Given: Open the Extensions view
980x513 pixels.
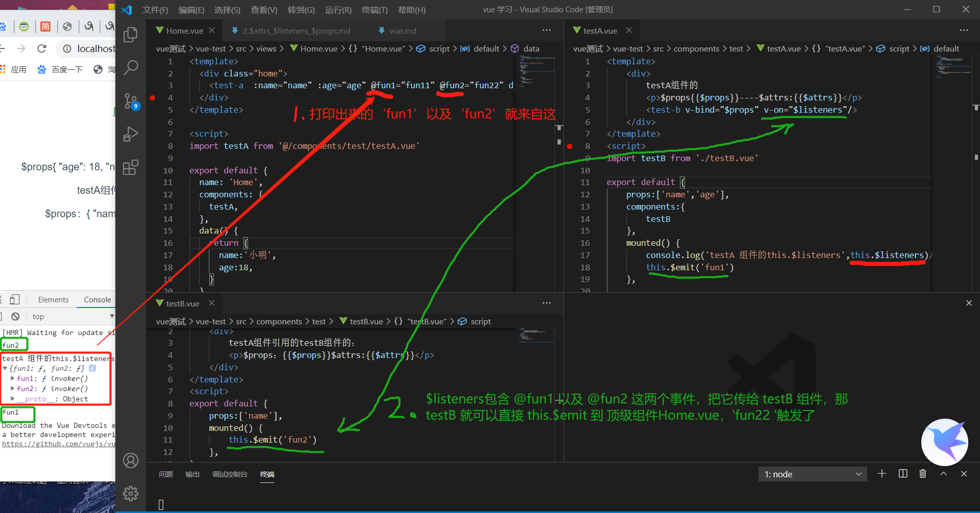Looking at the screenshot, I should pyautogui.click(x=131, y=167).
